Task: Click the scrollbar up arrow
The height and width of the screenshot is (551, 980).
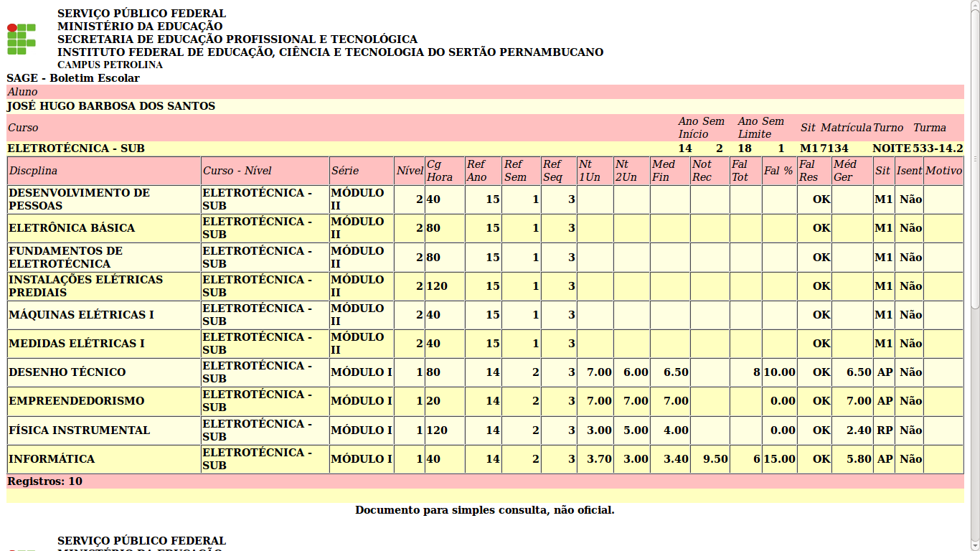Action: (975, 4)
